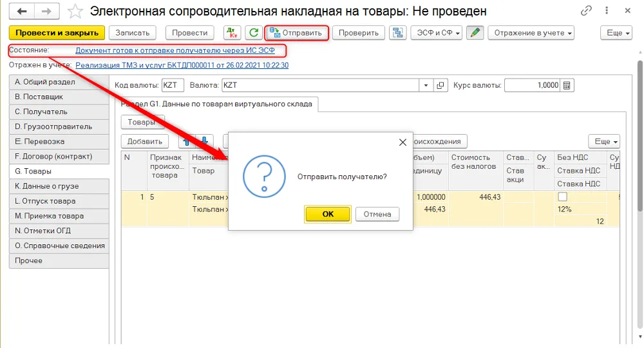
Task: Click the Товары button
Action: [x=142, y=122]
